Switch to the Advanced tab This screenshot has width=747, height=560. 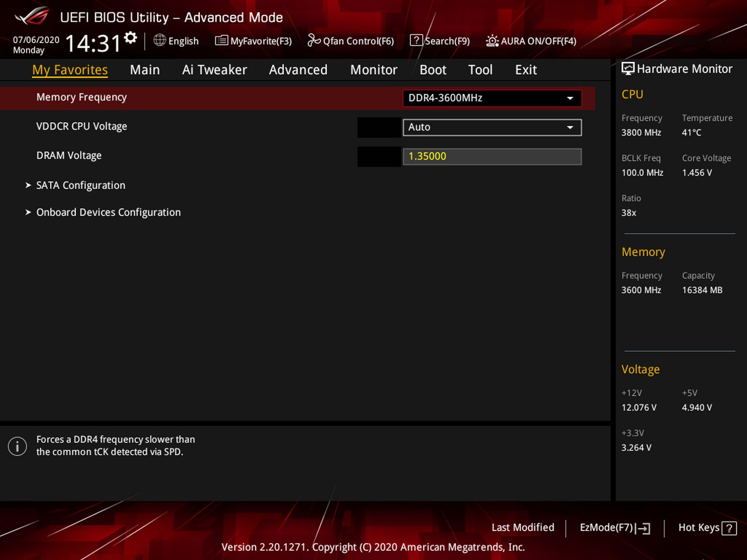point(298,70)
